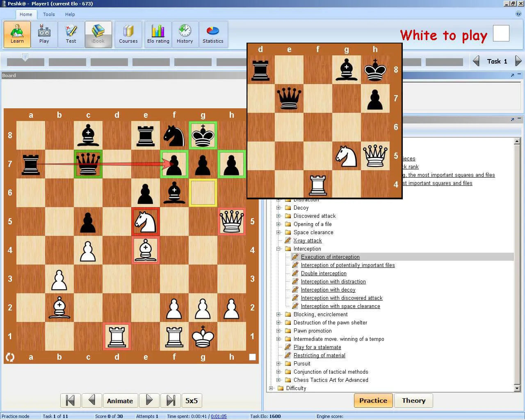This screenshot has width=525, height=420.
Task: Step back one move
Action: [x=92, y=400]
